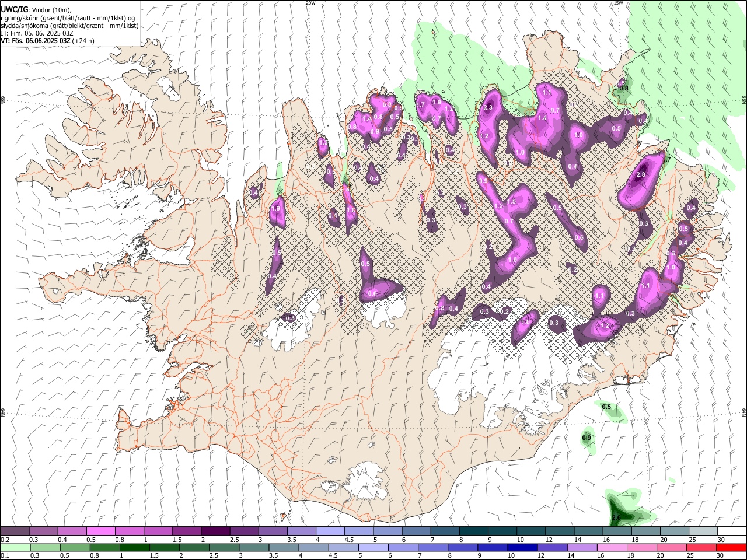Pick the violet swatch between 12 and 14 in lower legend
The width and height of the screenshot is (747, 560).
552,547
